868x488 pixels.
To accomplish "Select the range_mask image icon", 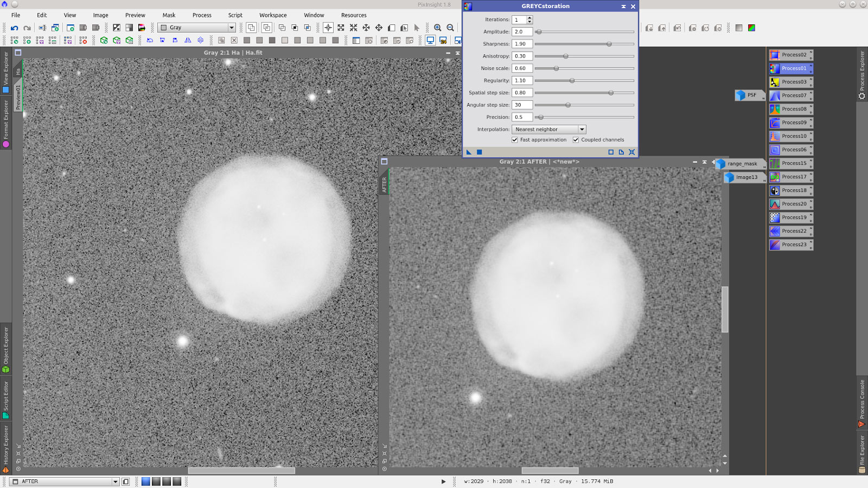I will point(741,164).
